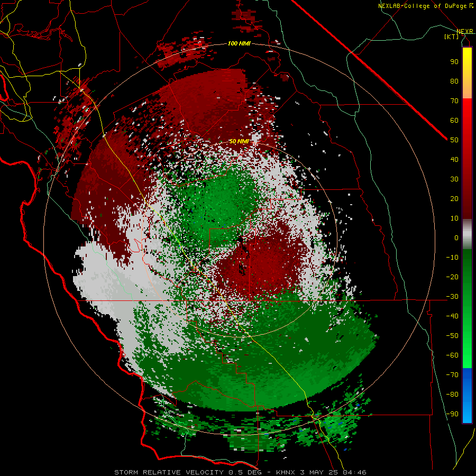The image size is (476, 476).
Task: Click the 100 NMI range ring label
Action: [239, 44]
